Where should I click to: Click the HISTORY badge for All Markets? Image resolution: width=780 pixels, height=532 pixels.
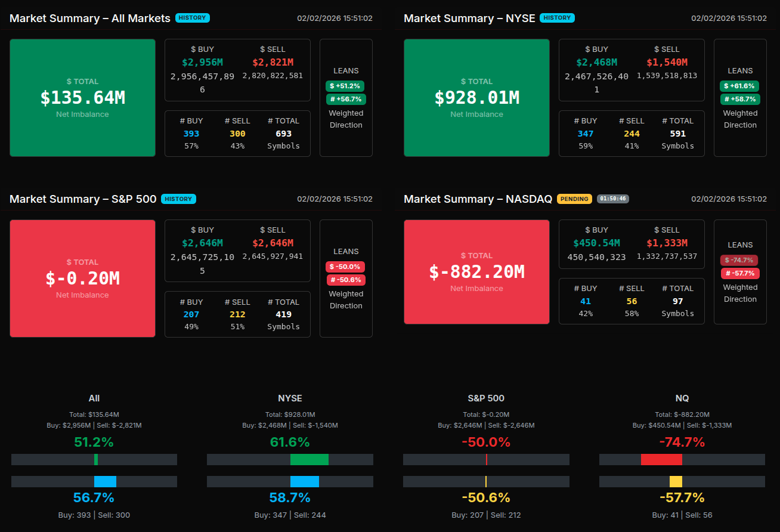pos(193,18)
